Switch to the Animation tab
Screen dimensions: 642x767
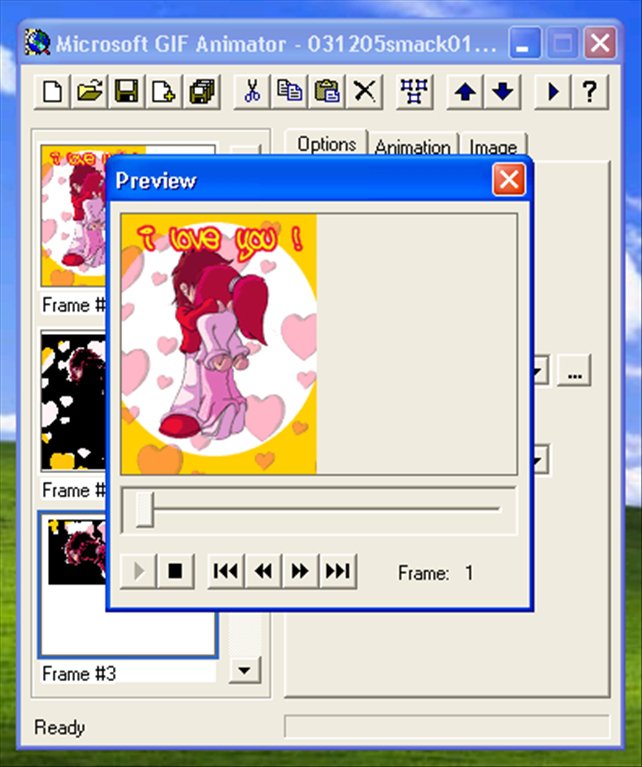[x=413, y=146]
